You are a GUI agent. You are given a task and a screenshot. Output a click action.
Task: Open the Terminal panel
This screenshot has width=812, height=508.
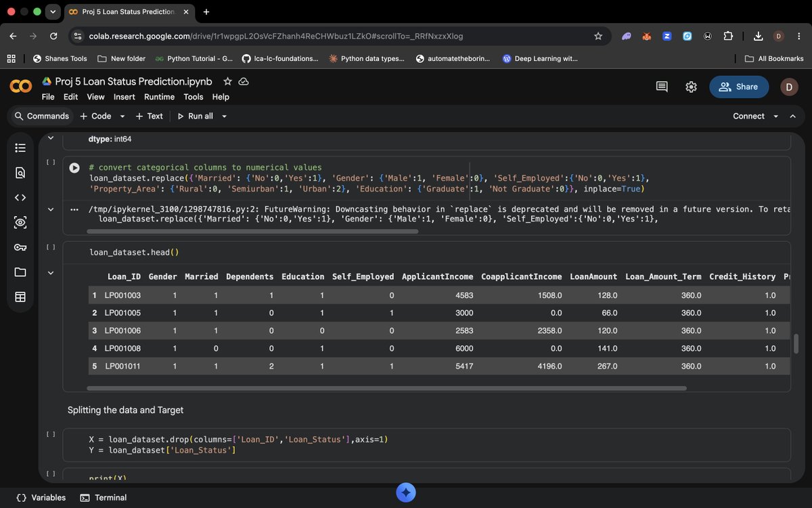point(104,498)
